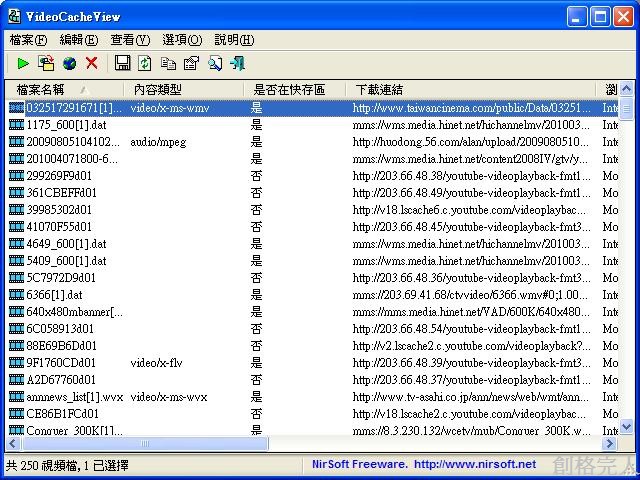Click film icon of 5C7972D9d01 row
This screenshot has width=640, height=480.
tap(16, 278)
